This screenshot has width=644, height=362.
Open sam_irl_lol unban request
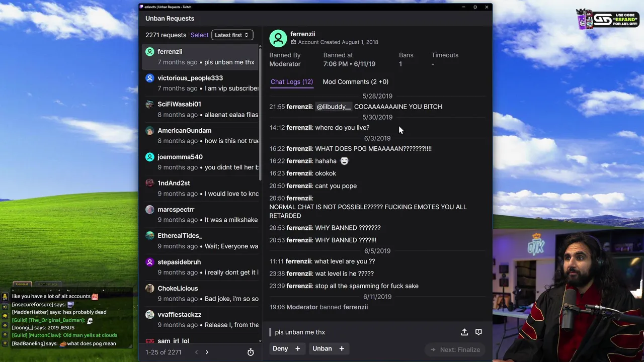[200, 339]
